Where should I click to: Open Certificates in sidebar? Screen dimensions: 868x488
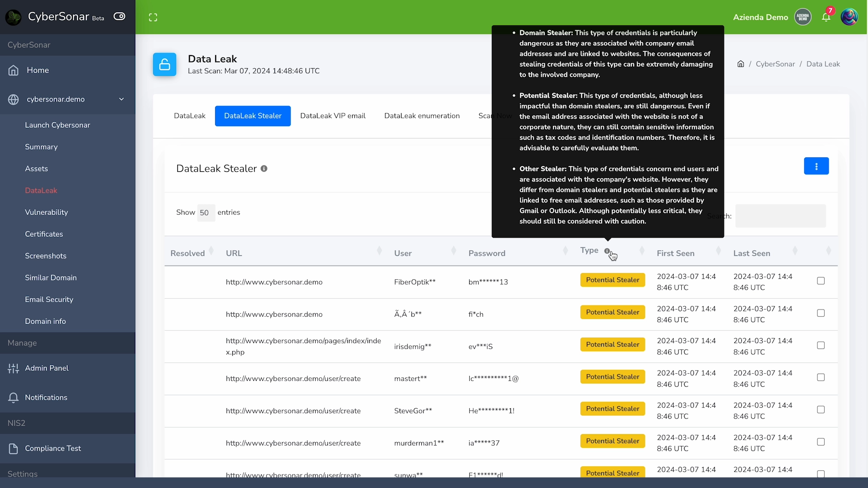pyautogui.click(x=44, y=234)
